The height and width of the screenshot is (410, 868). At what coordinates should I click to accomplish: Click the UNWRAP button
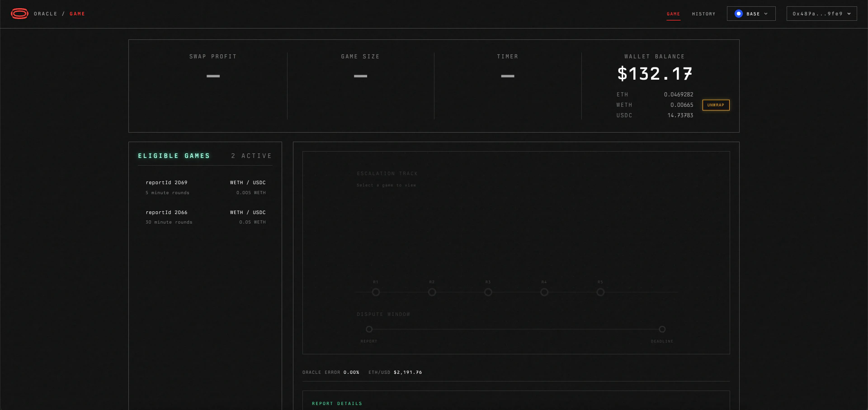pyautogui.click(x=716, y=105)
